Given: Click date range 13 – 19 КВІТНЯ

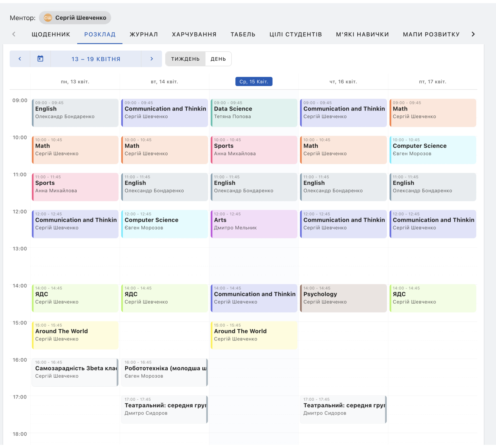Looking at the screenshot, I should (x=96, y=59).
